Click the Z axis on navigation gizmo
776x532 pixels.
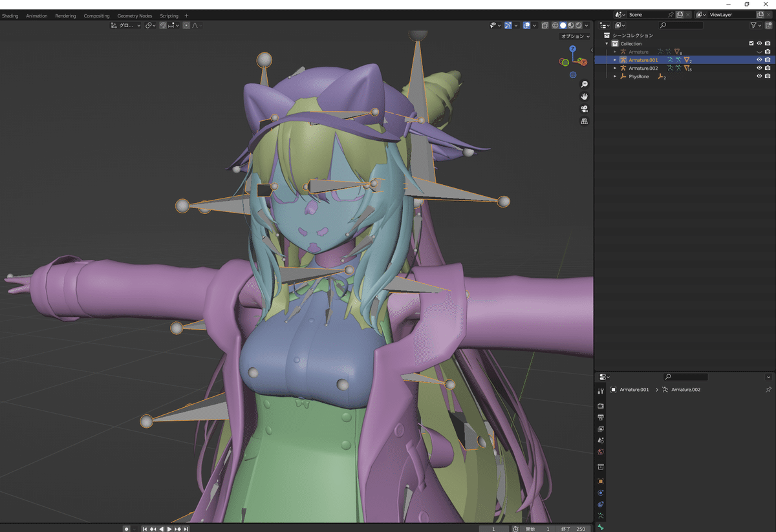click(572, 48)
